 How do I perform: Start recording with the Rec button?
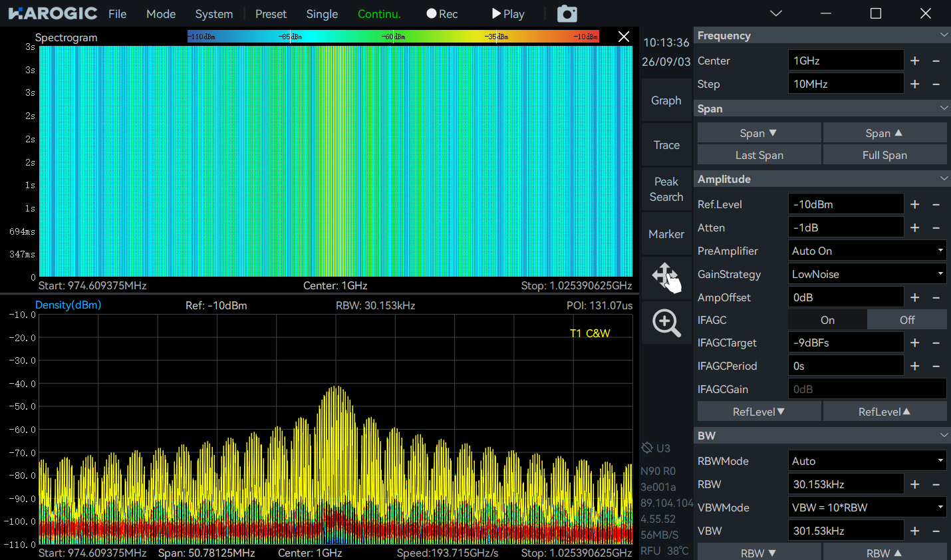pos(442,14)
